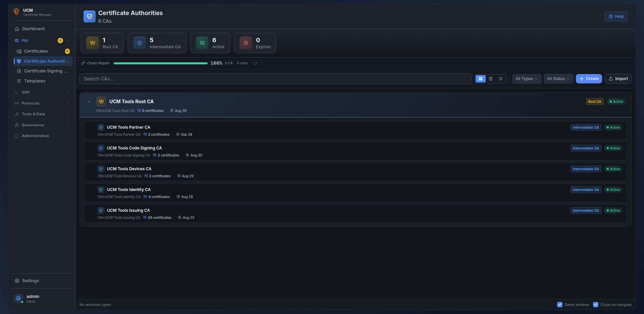Toggle the Close on navigate checkbox
The height and width of the screenshot is (314, 644).
(596, 305)
